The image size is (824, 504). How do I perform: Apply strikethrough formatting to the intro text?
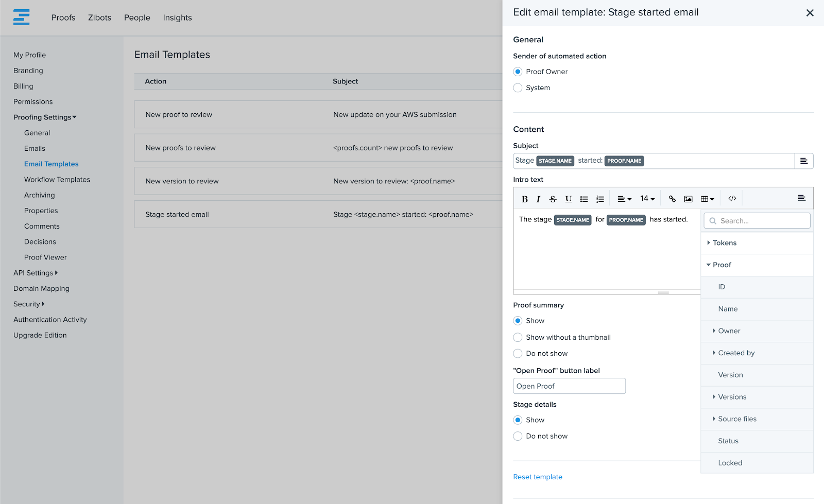[x=553, y=199]
